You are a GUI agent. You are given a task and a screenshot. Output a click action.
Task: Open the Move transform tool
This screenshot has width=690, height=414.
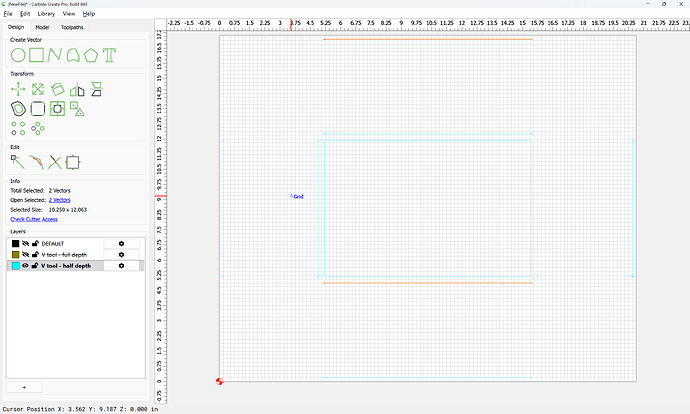[18, 89]
